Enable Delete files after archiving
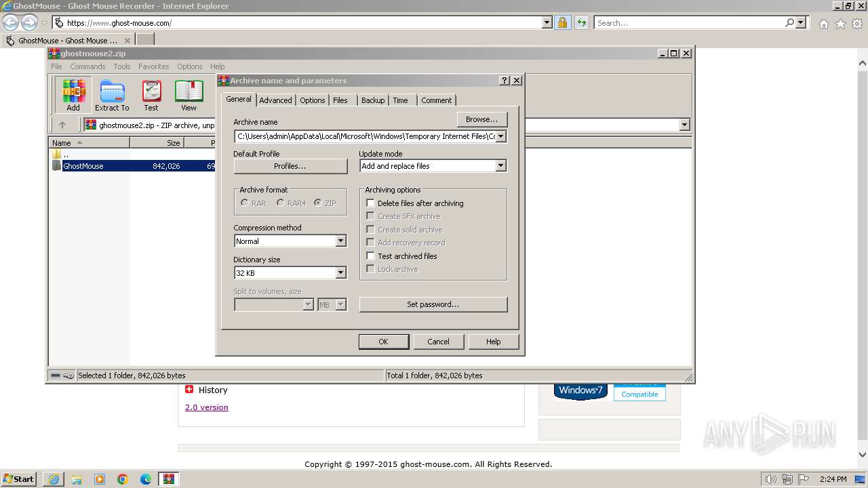Viewport: 868px width, 488px height. 370,203
